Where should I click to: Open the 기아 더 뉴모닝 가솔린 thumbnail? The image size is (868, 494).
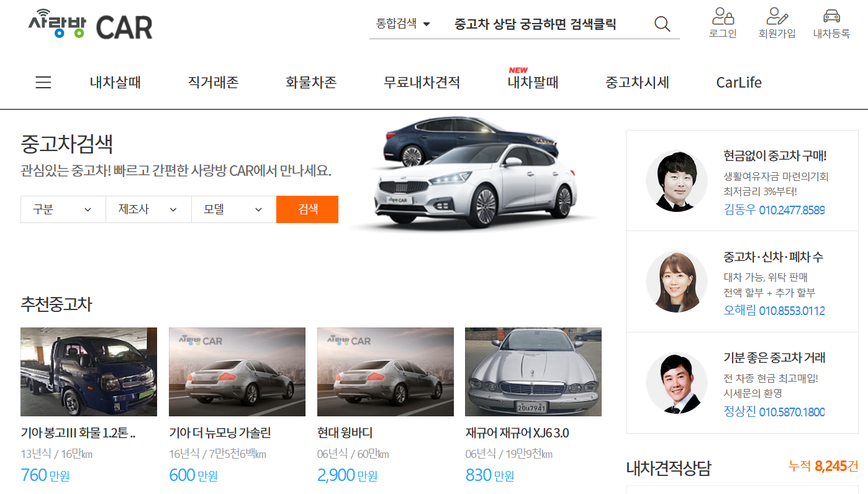(x=237, y=372)
